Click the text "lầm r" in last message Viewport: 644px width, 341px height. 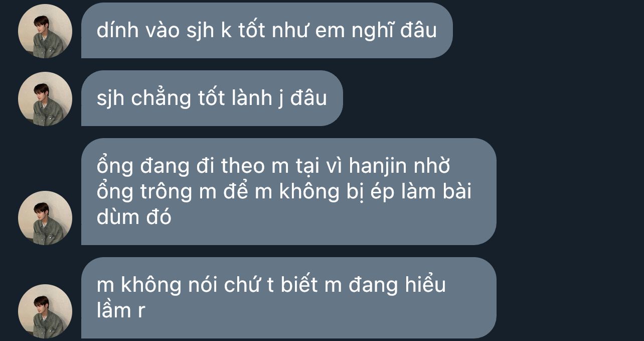[121, 310]
